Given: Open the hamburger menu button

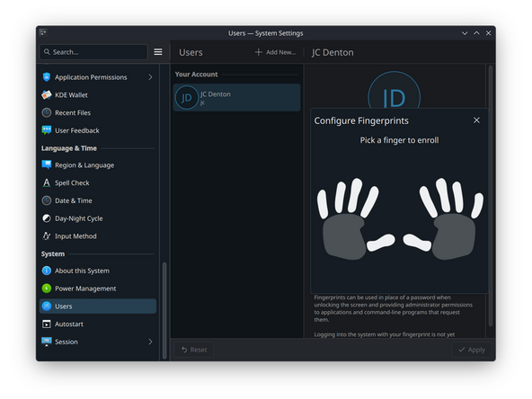Looking at the screenshot, I should click(158, 52).
